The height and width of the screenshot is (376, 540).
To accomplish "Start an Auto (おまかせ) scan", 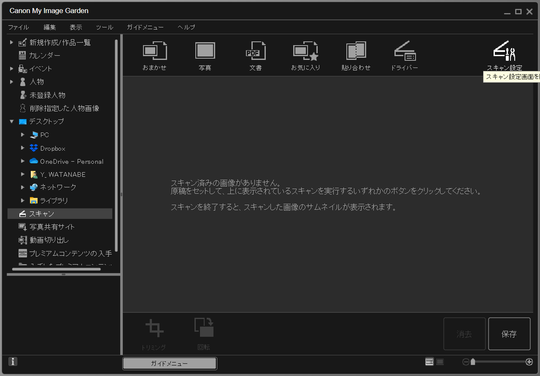I will pyautogui.click(x=155, y=55).
